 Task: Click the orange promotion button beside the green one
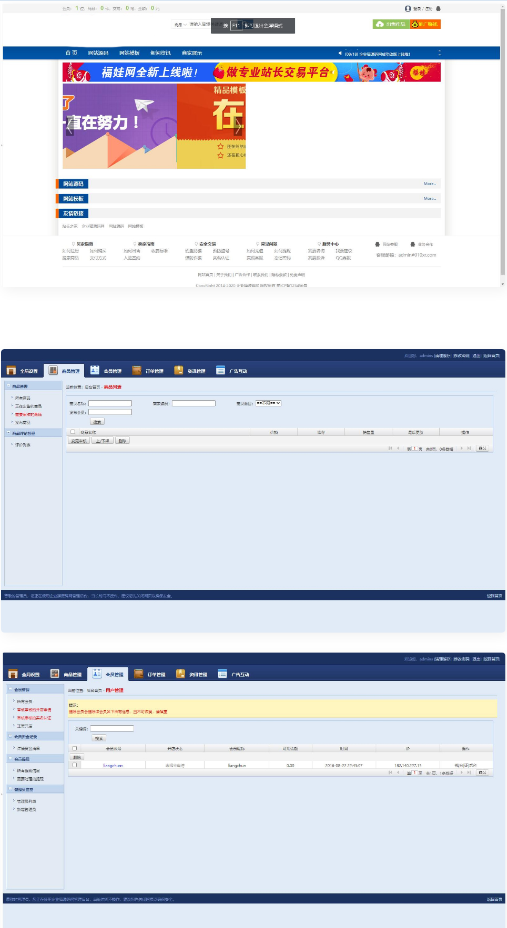coord(425,24)
